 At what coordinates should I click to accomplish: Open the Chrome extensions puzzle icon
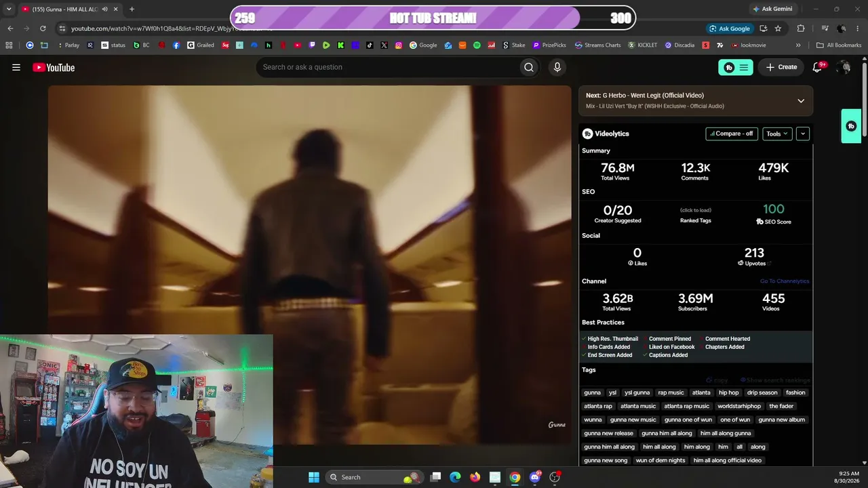coord(801,28)
